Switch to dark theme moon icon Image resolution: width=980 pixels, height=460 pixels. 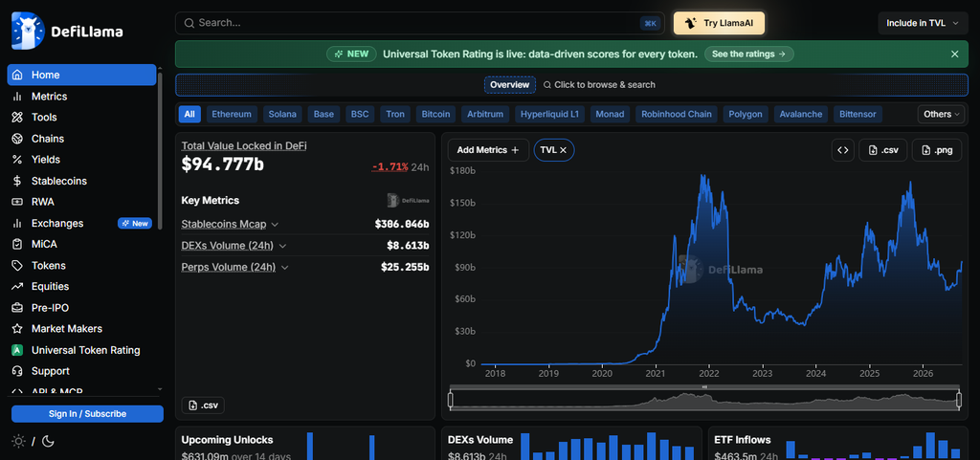pos(48,441)
